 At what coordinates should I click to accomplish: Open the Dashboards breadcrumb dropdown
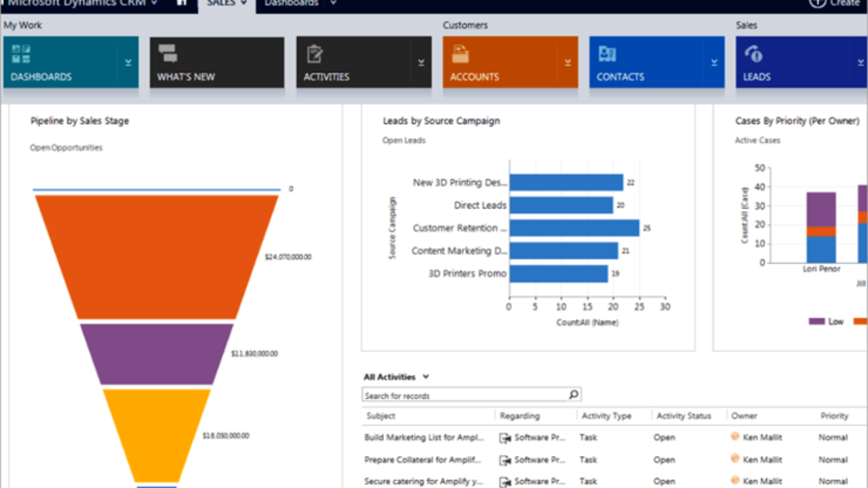(332, 3)
